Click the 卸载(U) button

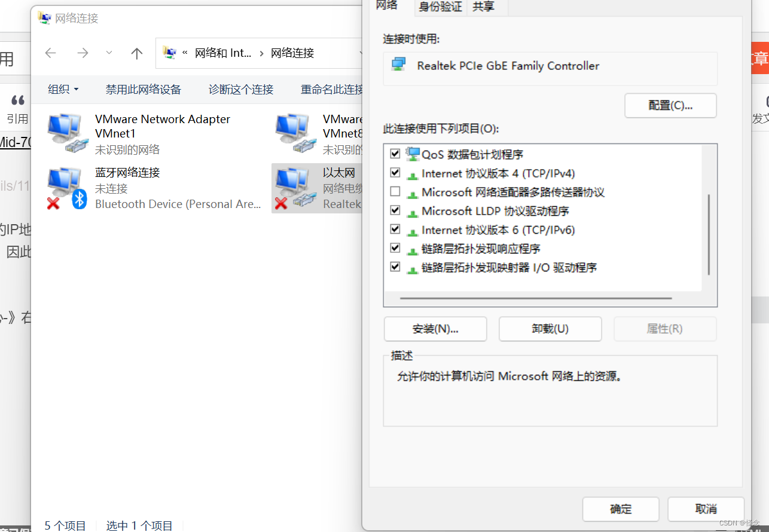click(550, 329)
